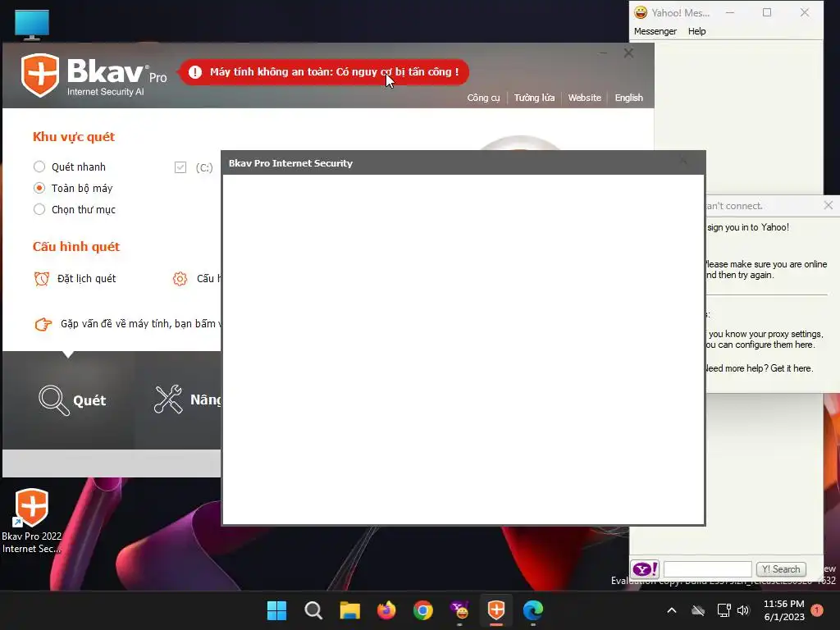Click the volume speaker tray icon

point(743,610)
